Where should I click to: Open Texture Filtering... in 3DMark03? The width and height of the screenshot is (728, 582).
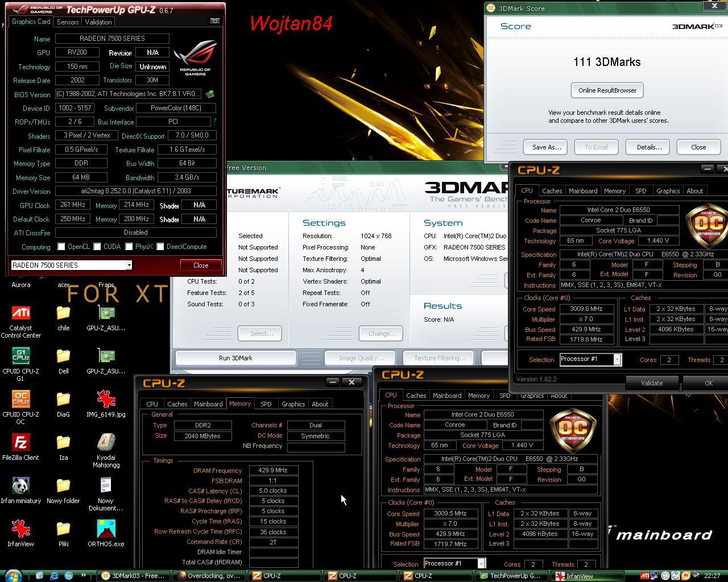tap(440, 358)
